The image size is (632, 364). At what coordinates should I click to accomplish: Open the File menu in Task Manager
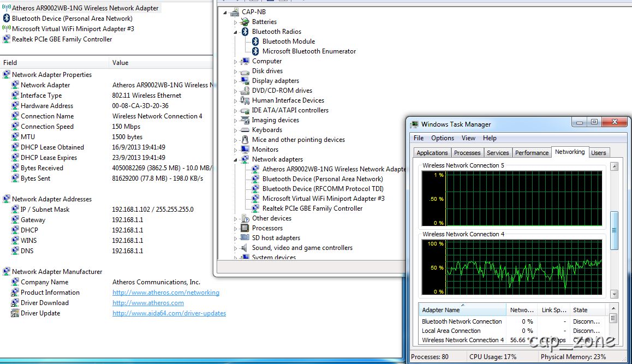pyautogui.click(x=419, y=138)
